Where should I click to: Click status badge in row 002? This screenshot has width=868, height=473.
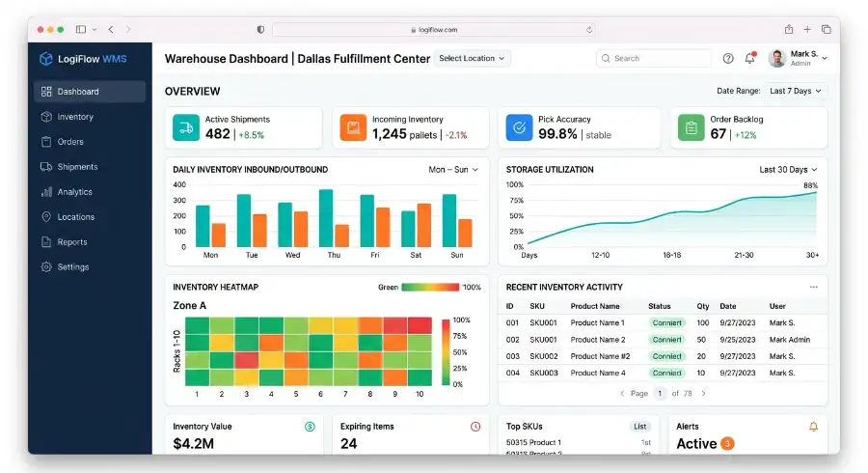[x=667, y=340]
